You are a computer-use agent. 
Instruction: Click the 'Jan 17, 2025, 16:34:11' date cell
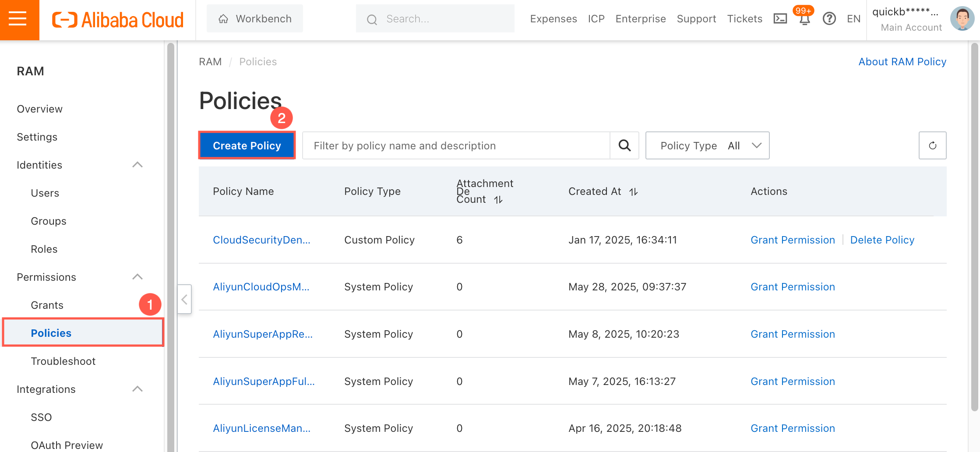pyautogui.click(x=622, y=240)
